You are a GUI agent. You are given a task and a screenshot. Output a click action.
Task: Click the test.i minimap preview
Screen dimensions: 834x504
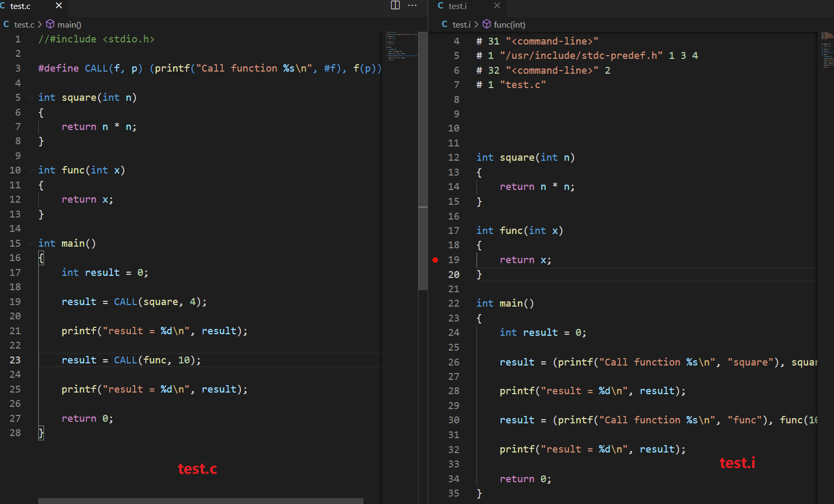coord(827,50)
